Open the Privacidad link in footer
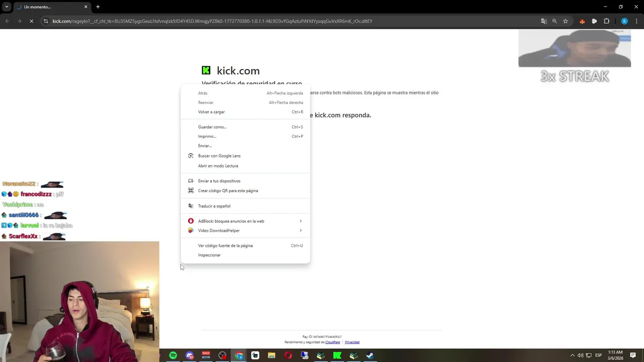Viewport: 644px width, 362px height. tap(352, 342)
